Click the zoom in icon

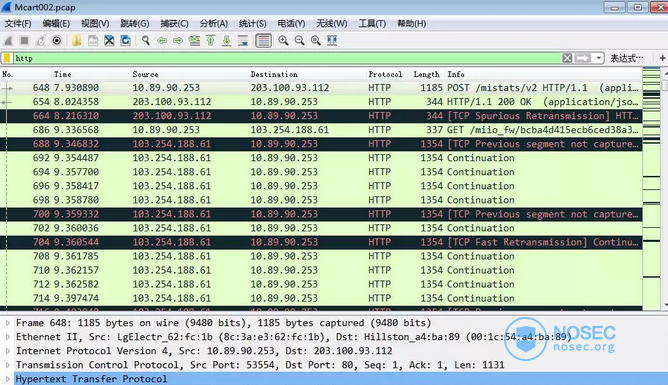[x=283, y=40]
